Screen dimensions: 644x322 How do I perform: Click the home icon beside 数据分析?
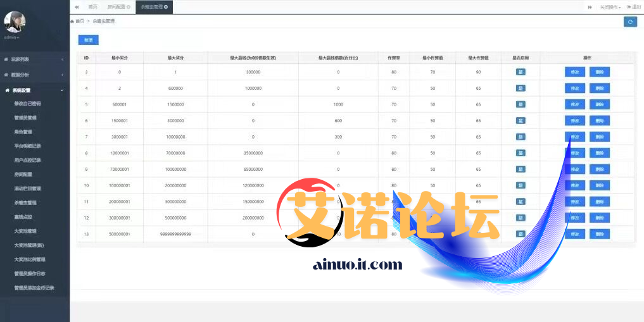[x=6, y=75]
